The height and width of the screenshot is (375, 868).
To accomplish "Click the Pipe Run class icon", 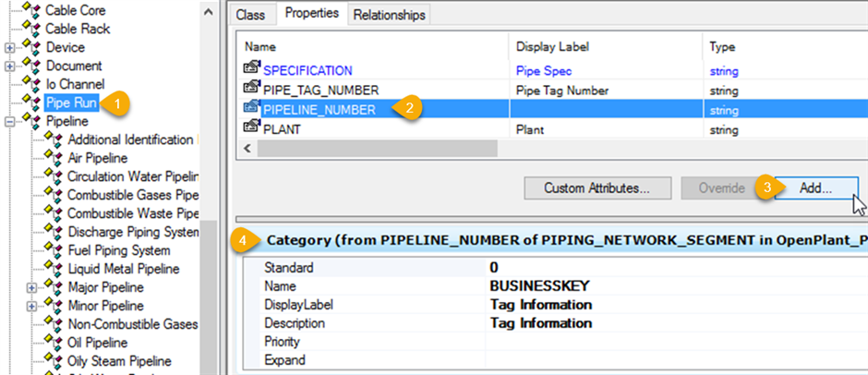I will [33, 103].
